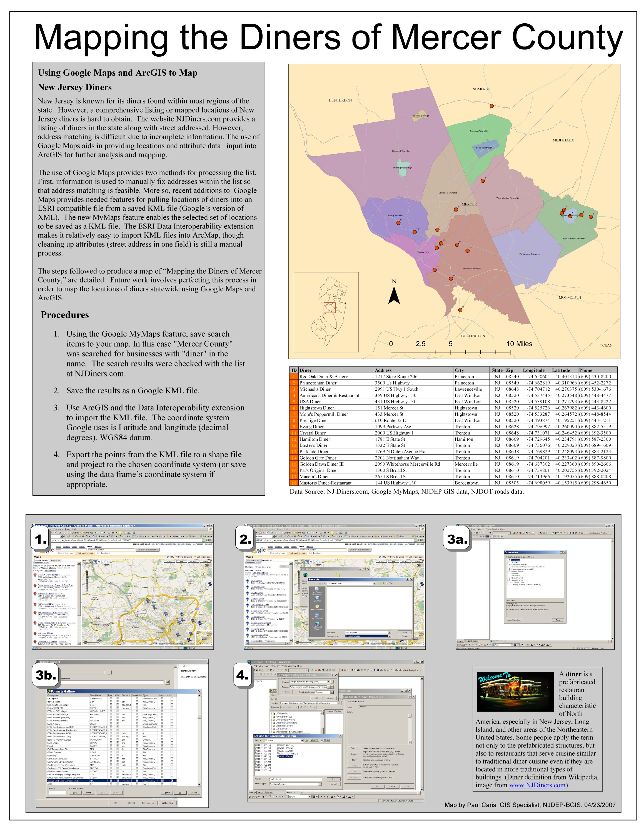Click Formats Gallery Search input field
Screen dimensions: 644x834
tap(57, 793)
